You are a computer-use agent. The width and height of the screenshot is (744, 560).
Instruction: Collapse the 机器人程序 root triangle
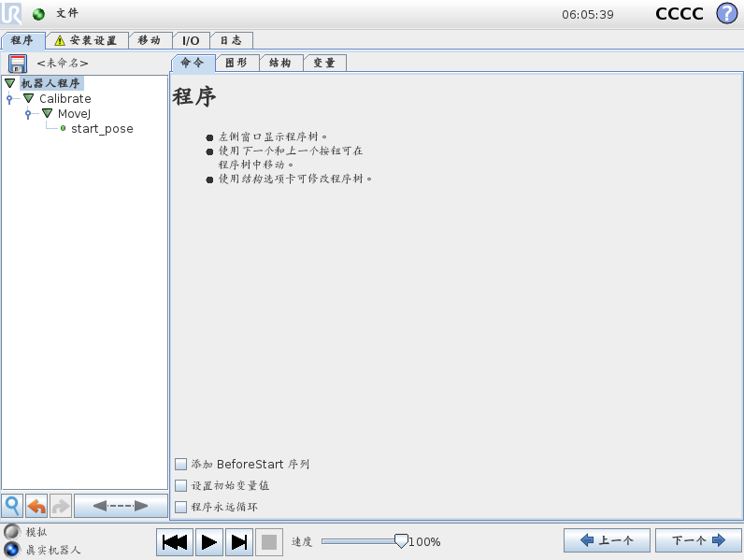(x=10, y=83)
